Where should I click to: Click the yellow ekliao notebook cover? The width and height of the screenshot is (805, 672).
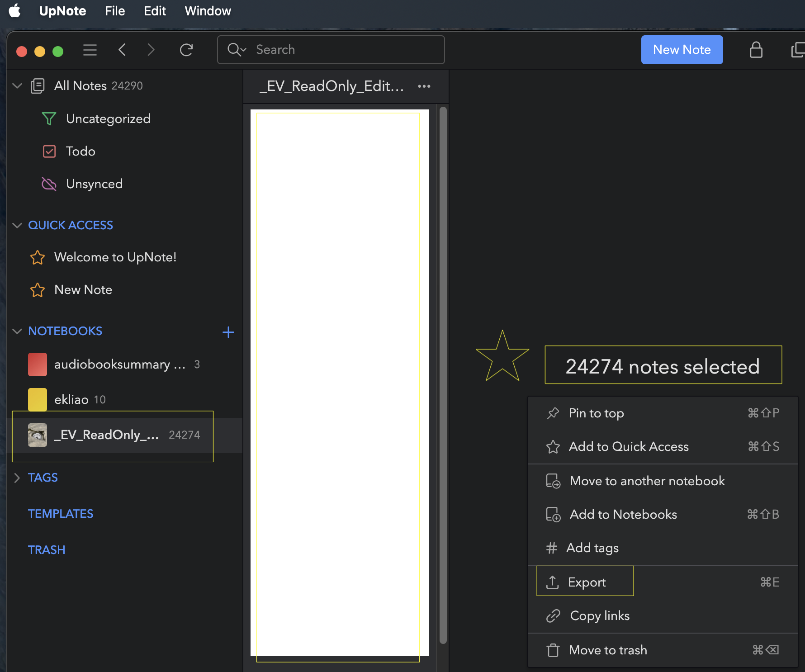click(x=38, y=400)
